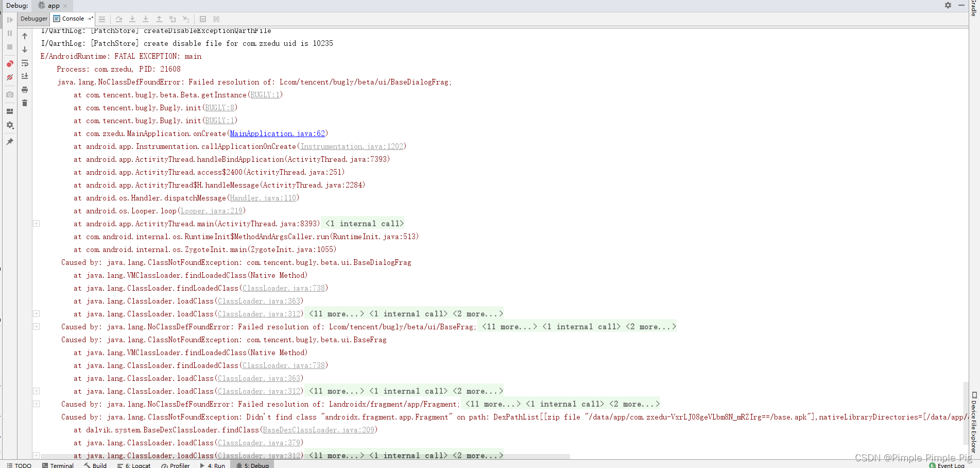Stop the debug session
Screen dimensions: 980x468
pyautogui.click(x=10, y=47)
